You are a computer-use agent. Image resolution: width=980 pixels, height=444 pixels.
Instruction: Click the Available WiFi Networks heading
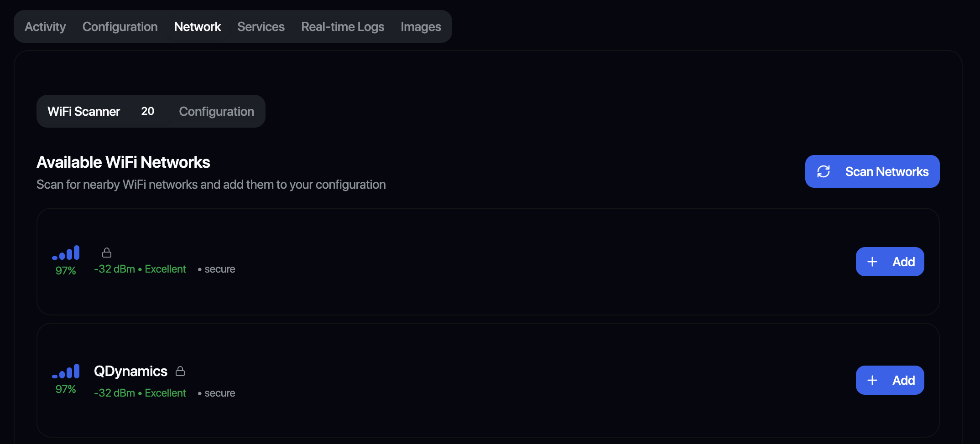pos(123,162)
